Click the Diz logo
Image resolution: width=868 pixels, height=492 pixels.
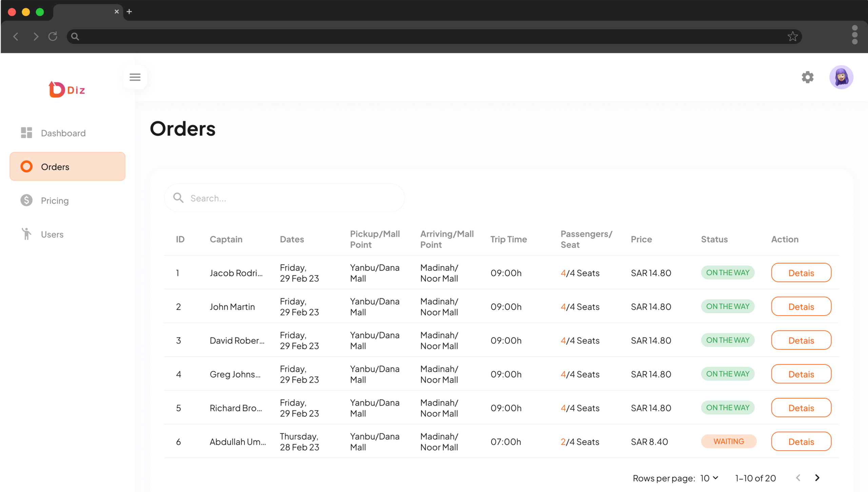(x=67, y=89)
